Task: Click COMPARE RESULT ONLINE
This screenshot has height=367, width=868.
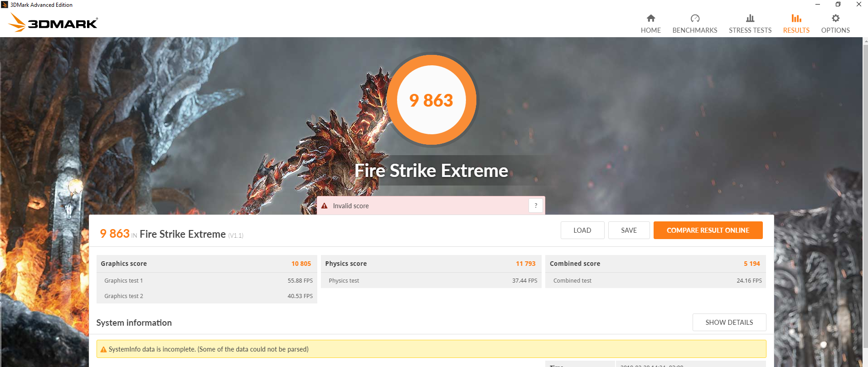Action: tap(708, 230)
